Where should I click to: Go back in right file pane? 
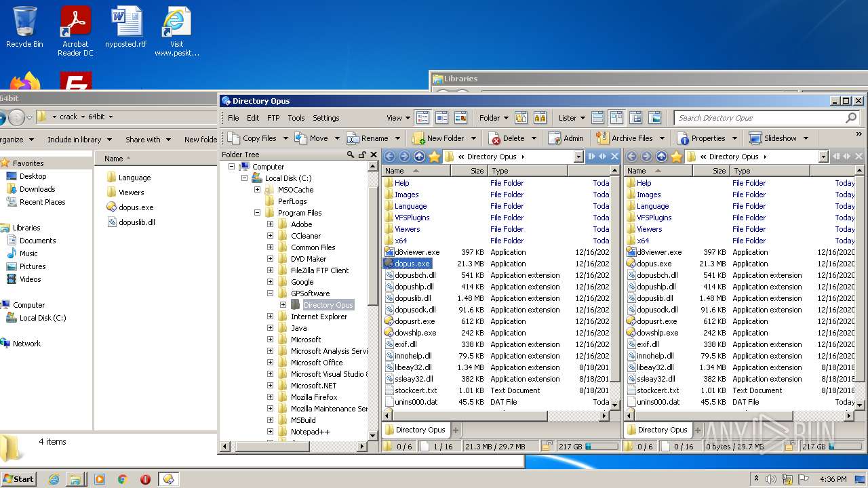click(x=632, y=157)
